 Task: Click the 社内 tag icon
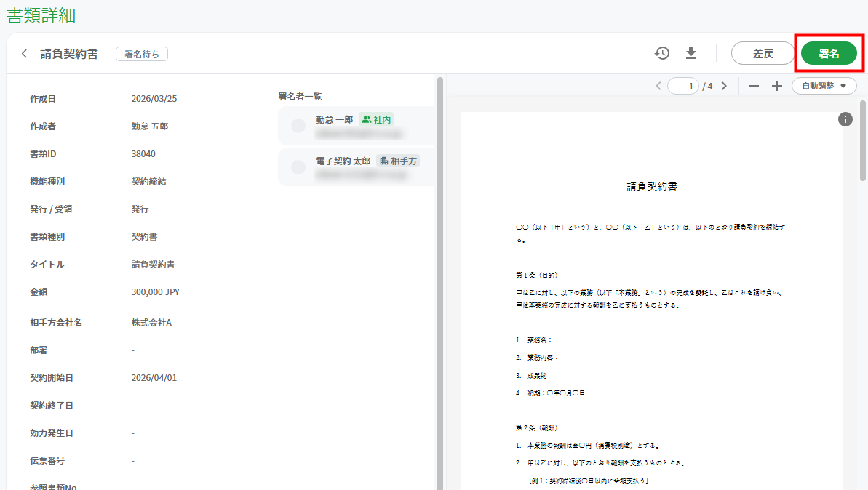pyautogui.click(x=367, y=119)
